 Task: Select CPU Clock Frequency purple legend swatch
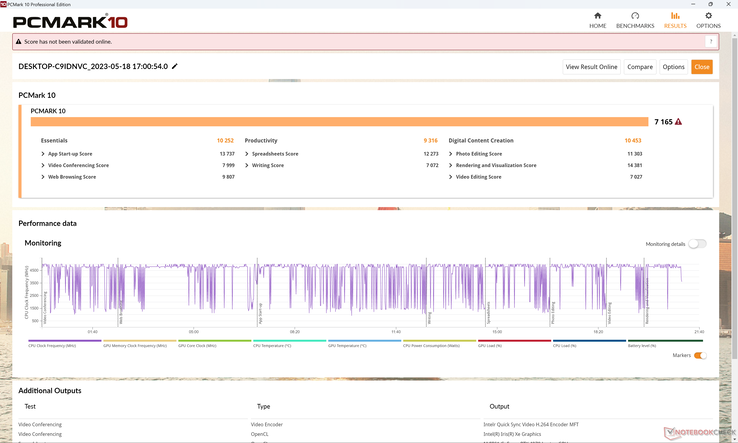[64, 340]
